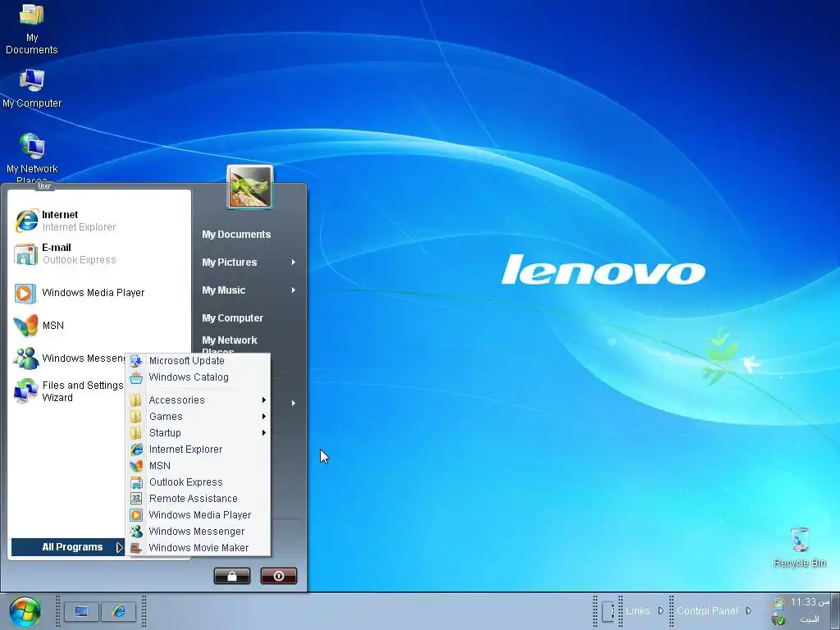Click the Windows flag tray icon
Viewport: 840px width, 630px height.
[778, 603]
